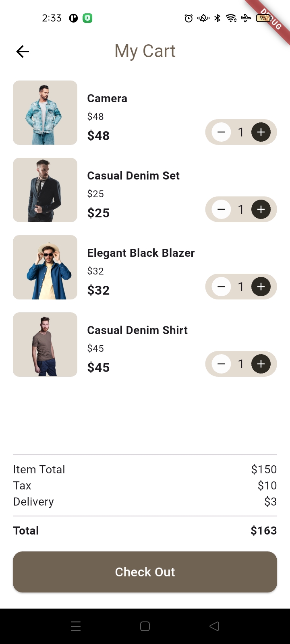Tap the alarm icon in status bar

coord(188,18)
